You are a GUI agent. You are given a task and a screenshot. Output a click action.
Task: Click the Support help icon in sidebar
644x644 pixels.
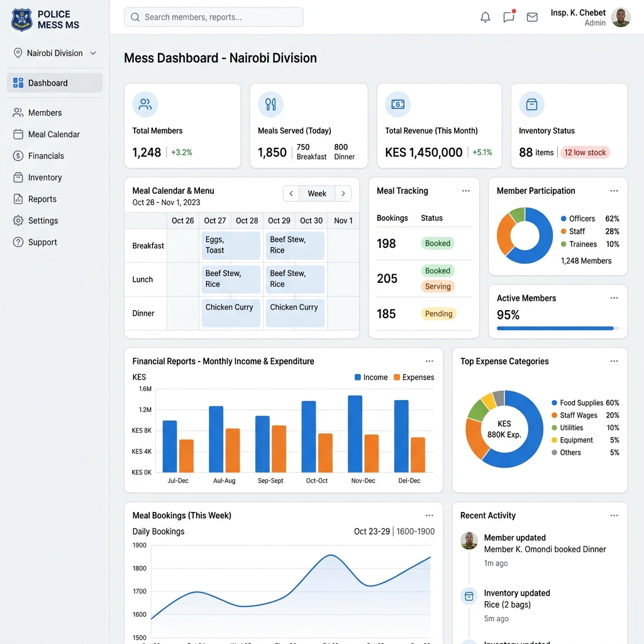18,242
